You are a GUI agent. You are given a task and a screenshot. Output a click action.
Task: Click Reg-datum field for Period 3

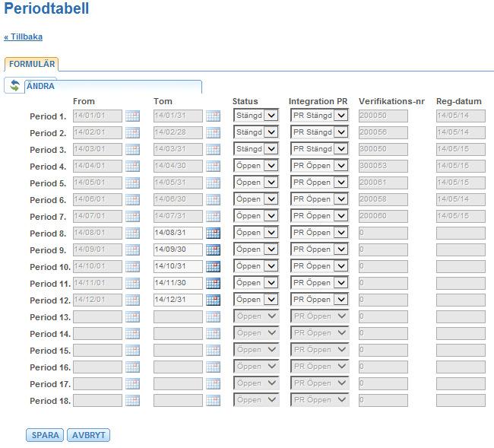pyautogui.click(x=461, y=149)
